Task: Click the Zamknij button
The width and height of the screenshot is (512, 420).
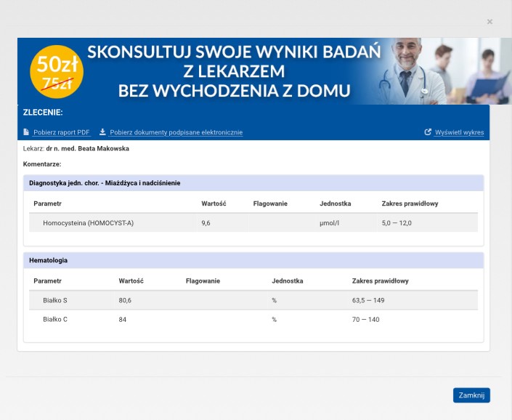Action: [x=471, y=395]
